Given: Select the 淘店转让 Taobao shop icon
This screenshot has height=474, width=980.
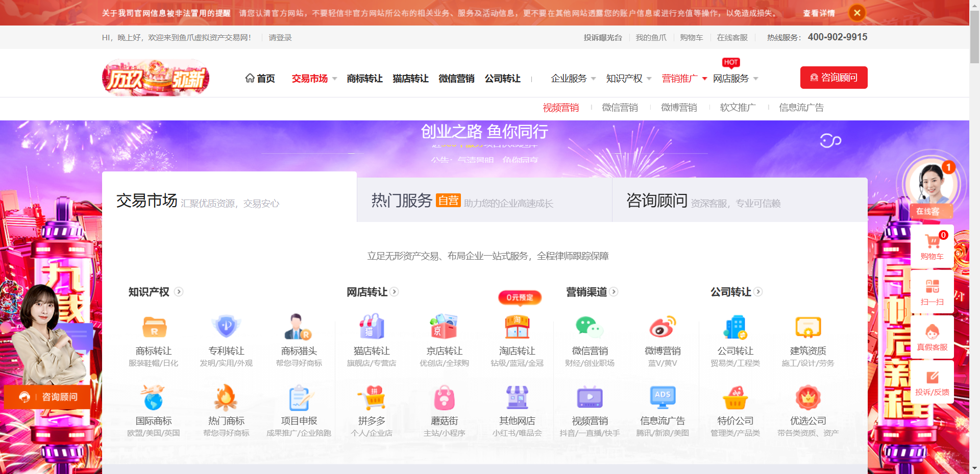Looking at the screenshot, I should (x=517, y=327).
